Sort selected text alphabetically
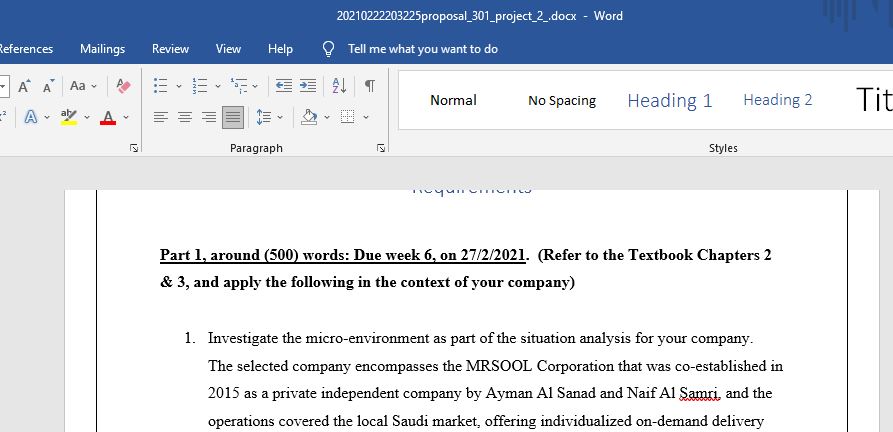This screenshot has width=893, height=432. click(338, 86)
